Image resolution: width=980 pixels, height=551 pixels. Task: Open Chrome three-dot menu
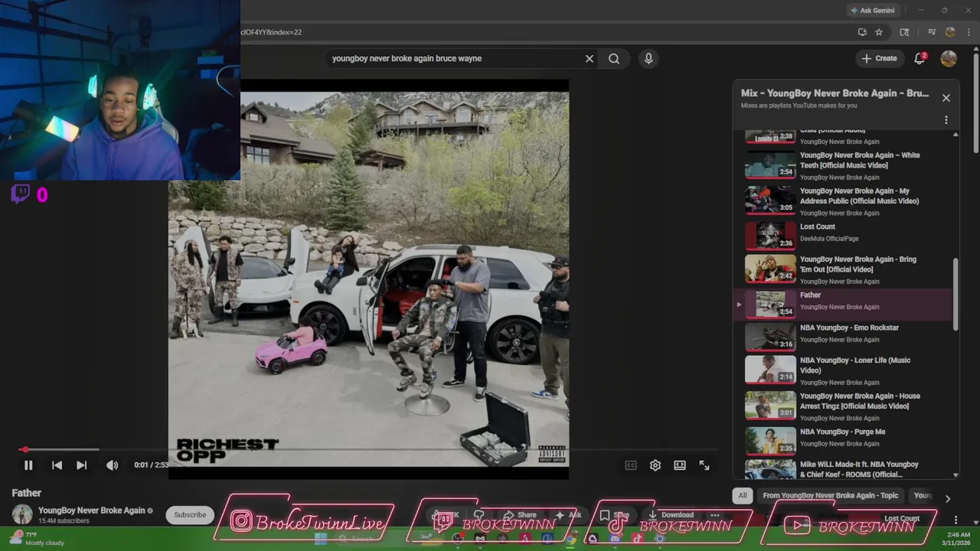point(967,32)
